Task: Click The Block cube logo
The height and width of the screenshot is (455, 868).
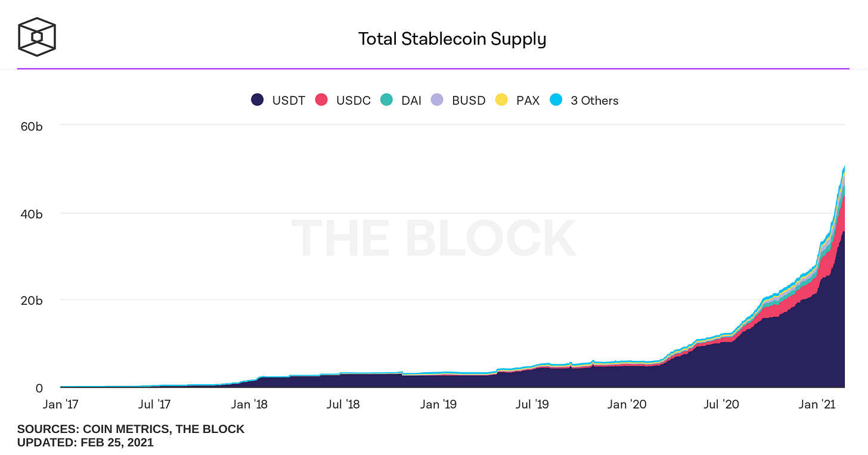Action: [37, 38]
